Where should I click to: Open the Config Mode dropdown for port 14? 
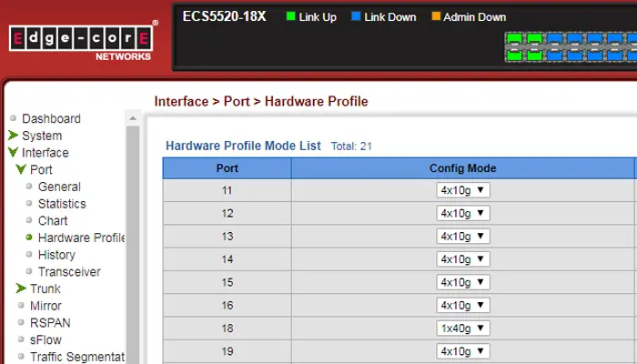(x=463, y=259)
